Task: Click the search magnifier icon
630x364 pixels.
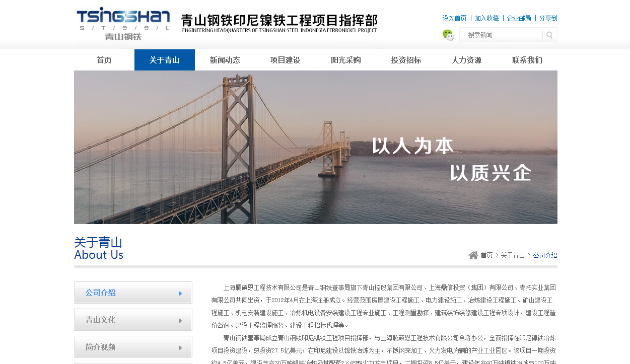Action: pos(549,35)
